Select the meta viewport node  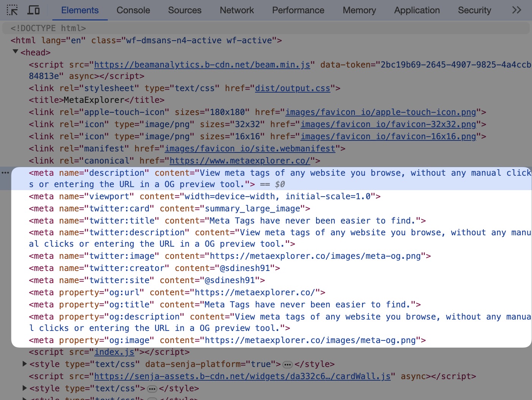pos(205,197)
